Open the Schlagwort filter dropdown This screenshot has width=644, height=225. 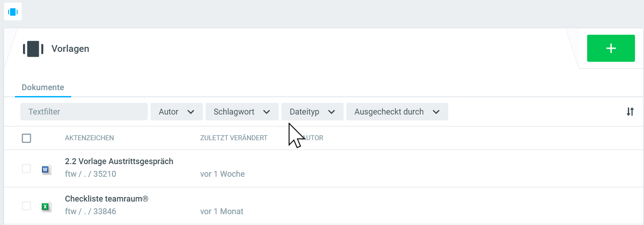click(242, 112)
